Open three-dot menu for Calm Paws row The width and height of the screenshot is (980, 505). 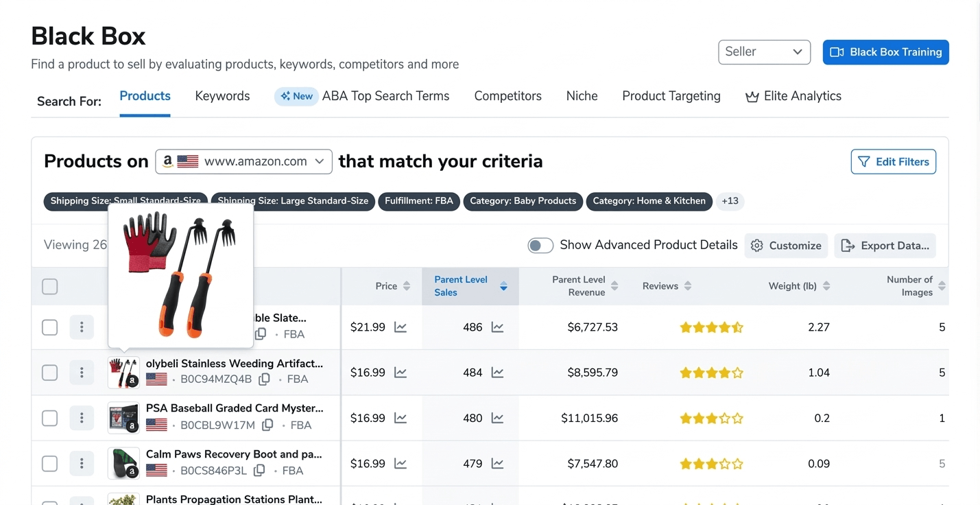tap(82, 464)
